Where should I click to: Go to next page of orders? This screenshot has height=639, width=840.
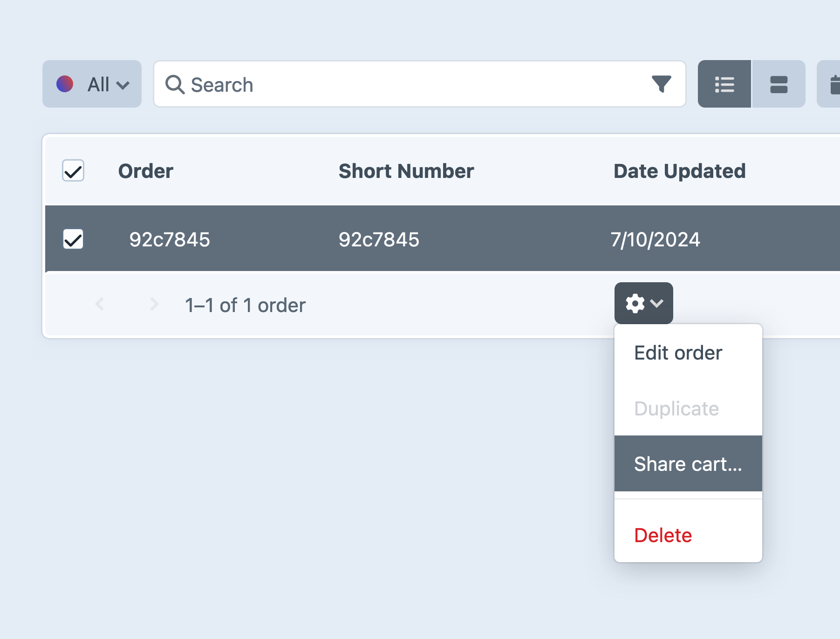[154, 304]
